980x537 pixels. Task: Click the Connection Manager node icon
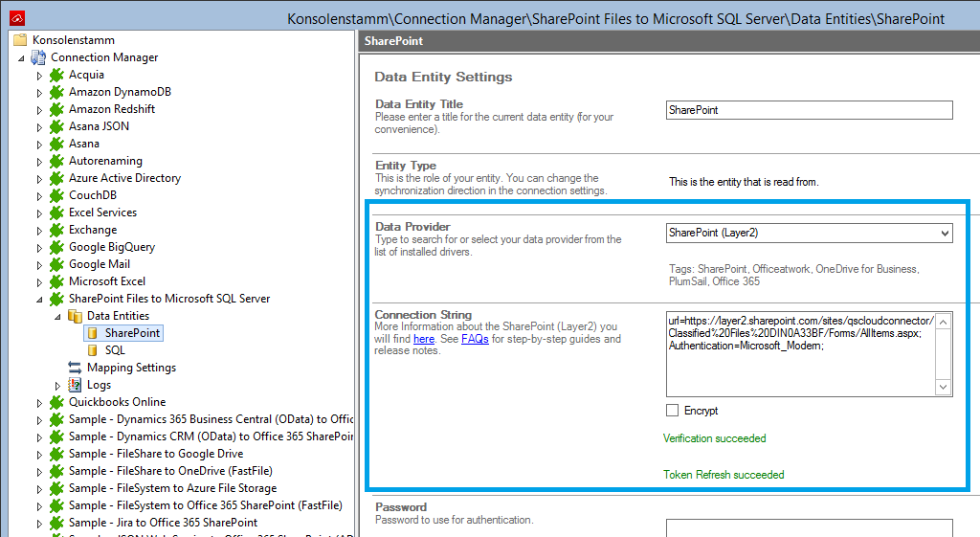[38, 57]
